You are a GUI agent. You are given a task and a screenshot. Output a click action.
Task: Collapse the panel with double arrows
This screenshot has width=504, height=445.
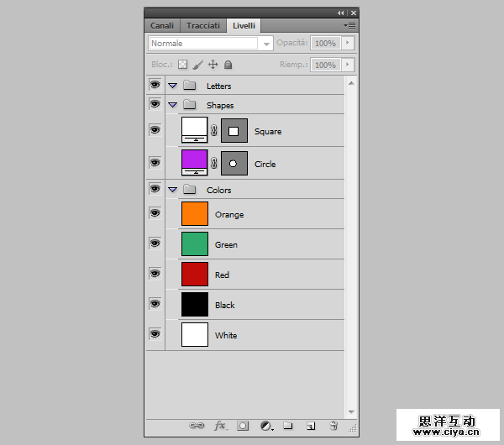point(341,13)
